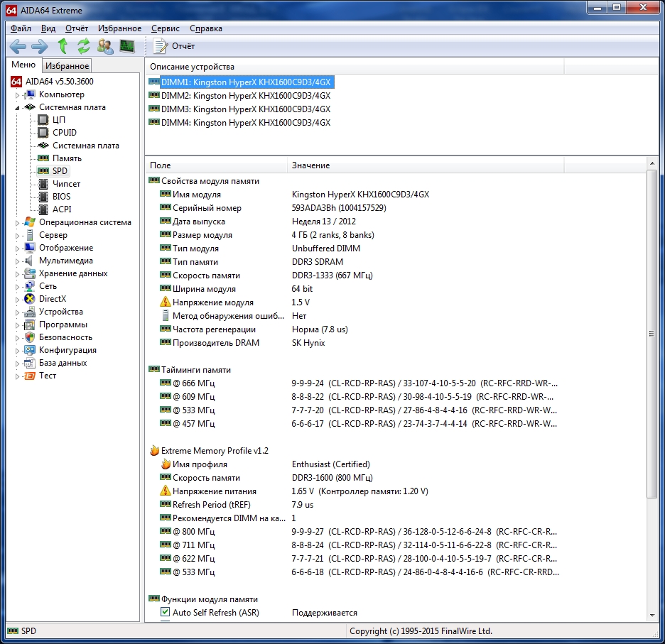Click the Back navigation arrow icon
This screenshot has height=644, width=665.
[x=18, y=47]
